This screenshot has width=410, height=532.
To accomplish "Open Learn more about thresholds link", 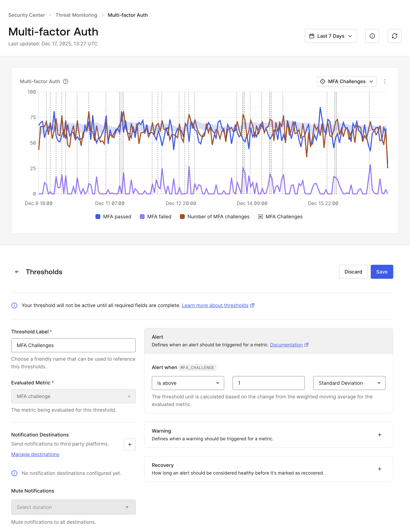I will pyautogui.click(x=215, y=305).
